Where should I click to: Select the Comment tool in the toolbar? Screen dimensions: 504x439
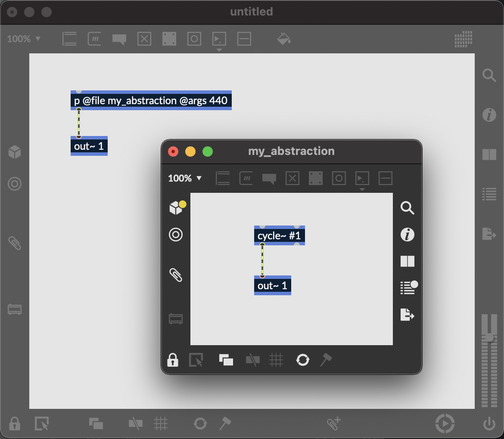[x=119, y=39]
